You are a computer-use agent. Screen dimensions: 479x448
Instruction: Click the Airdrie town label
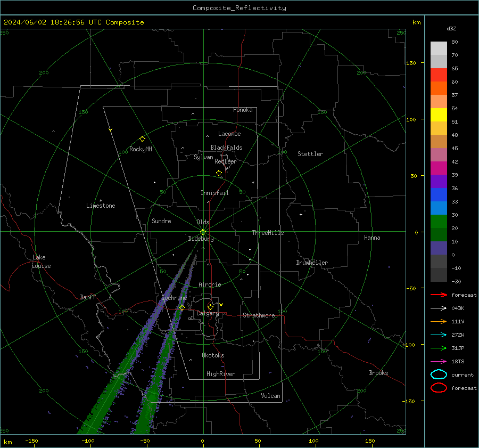[210, 284]
